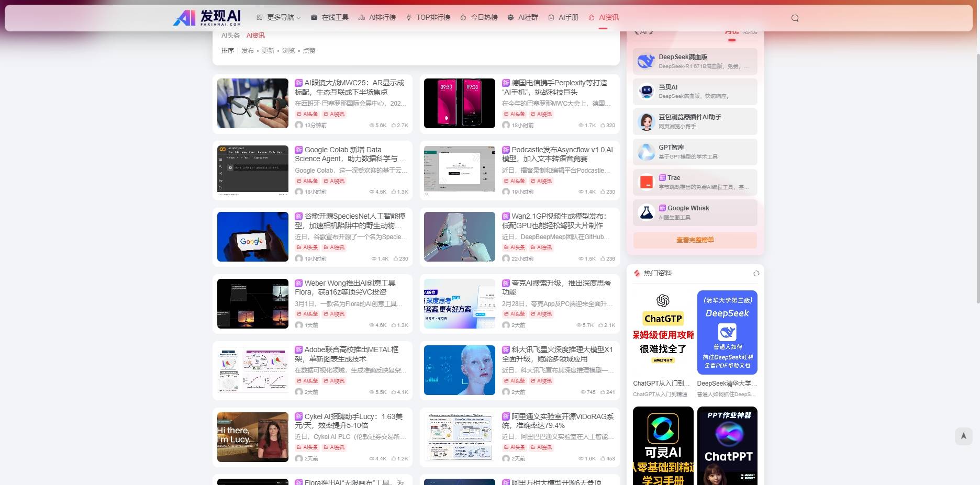Open 当贝AI robot icon in ranking

(x=646, y=92)
